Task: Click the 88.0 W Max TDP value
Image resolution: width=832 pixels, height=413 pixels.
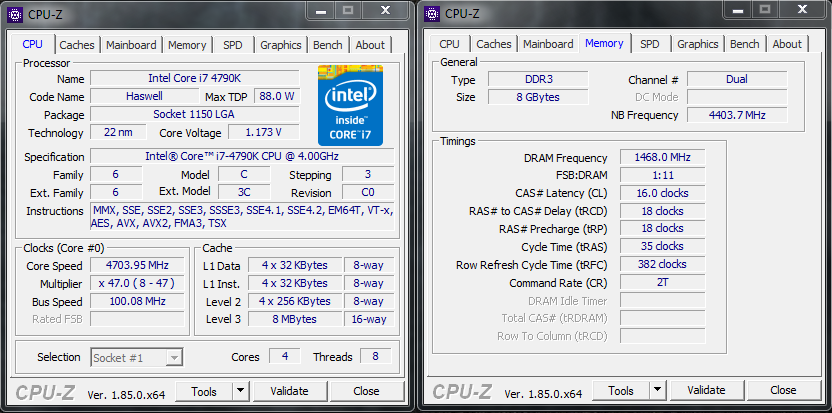Action: coord(277,97)
